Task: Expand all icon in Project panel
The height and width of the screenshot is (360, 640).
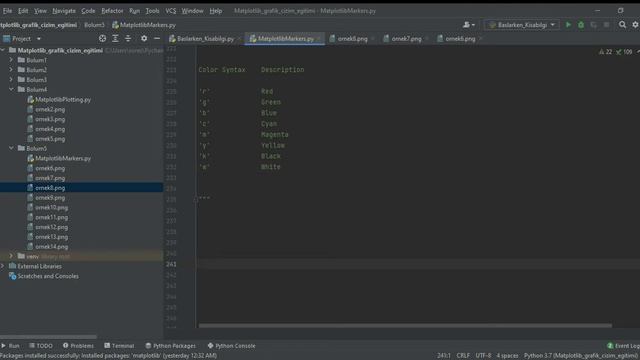Action: click(115, 38)
